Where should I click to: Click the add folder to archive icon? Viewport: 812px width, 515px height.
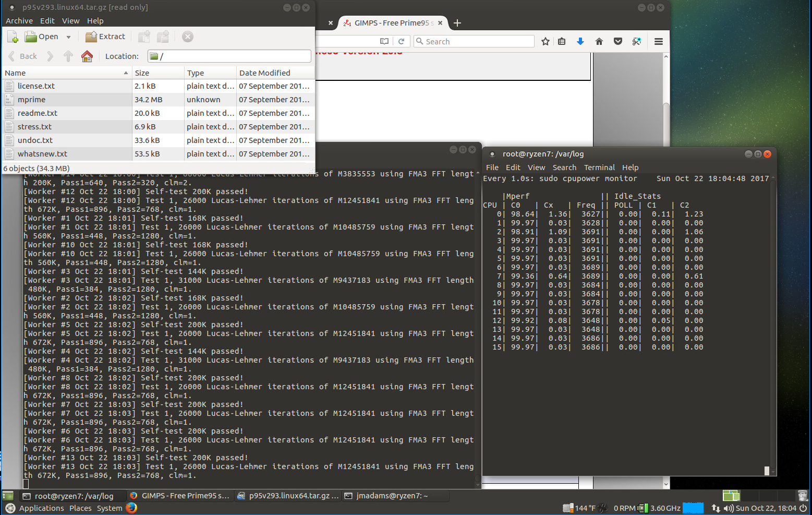pos(163,37)
